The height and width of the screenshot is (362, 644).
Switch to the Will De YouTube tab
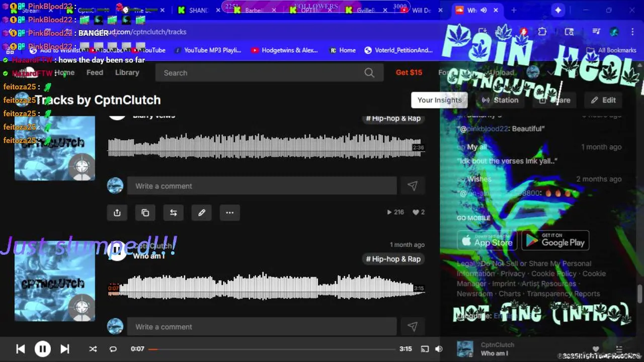422,10
